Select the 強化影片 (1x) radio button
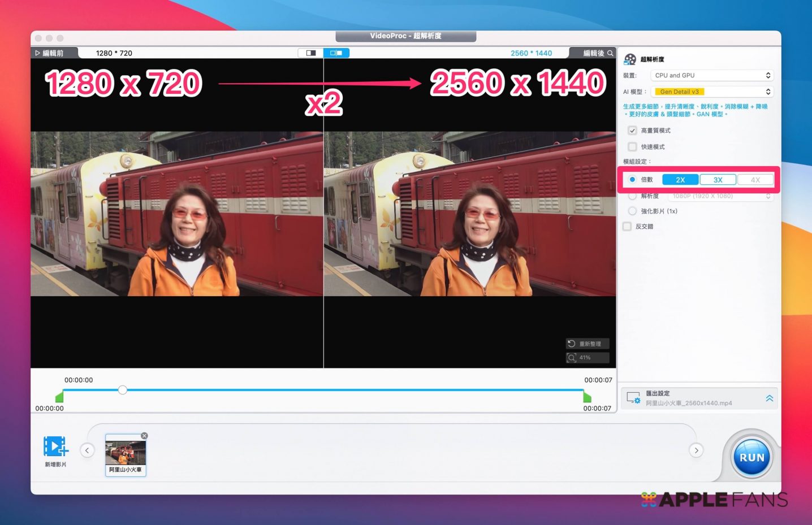Image resolution: width=812 pixels, height=525 pixels. (x=632, y=211)
